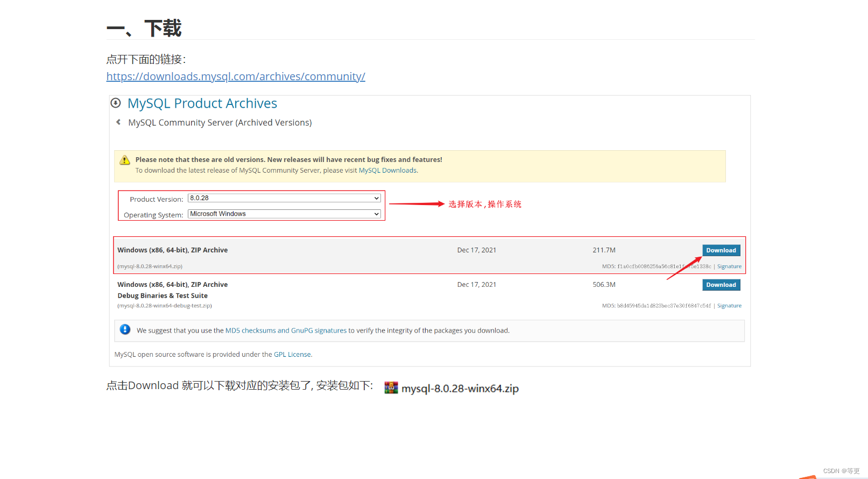Screen dimensions: 868x479
Task: Open the MySQL Downloads link in notice
Action: pos(387,171)
